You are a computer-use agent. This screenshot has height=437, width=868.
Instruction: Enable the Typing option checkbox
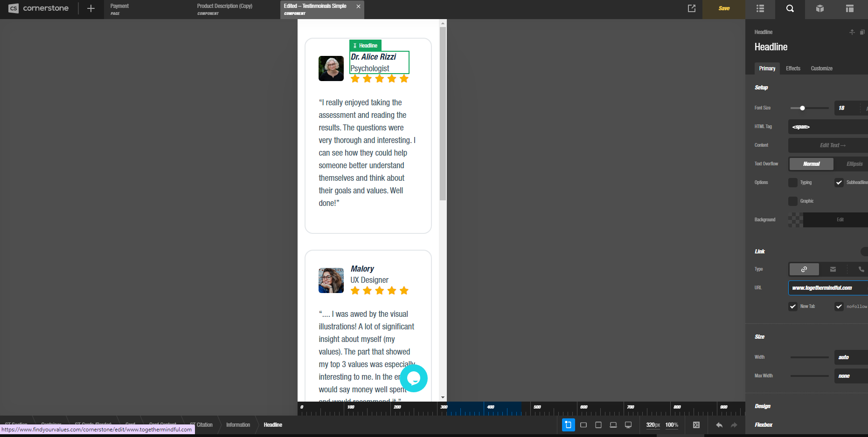click(793, 183)
